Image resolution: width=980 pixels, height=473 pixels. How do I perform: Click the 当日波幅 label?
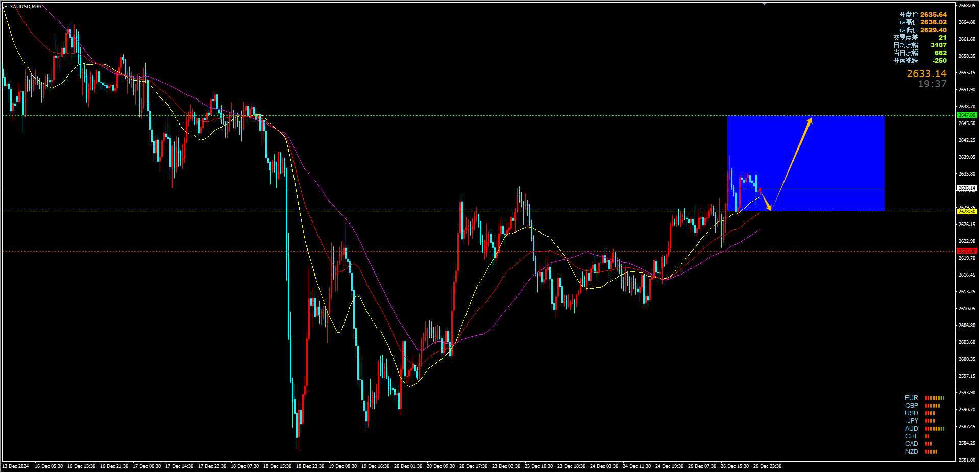[905, 53]
